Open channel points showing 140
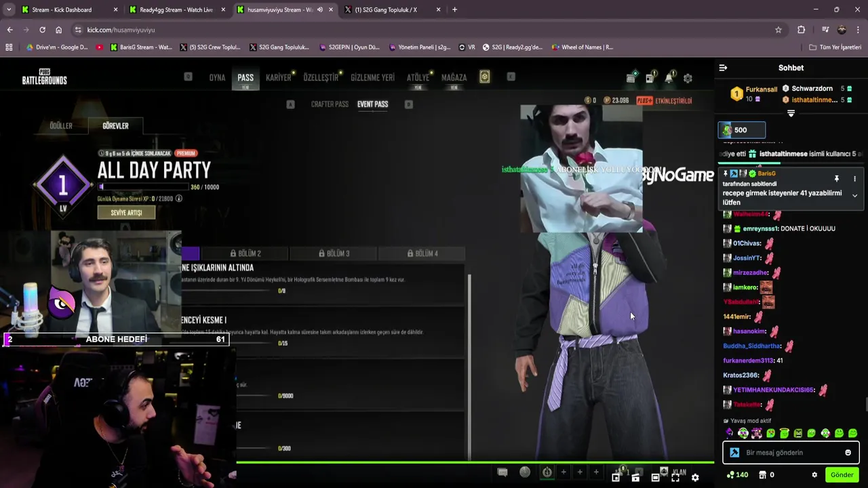868x488 pixels. pos(737,474)
